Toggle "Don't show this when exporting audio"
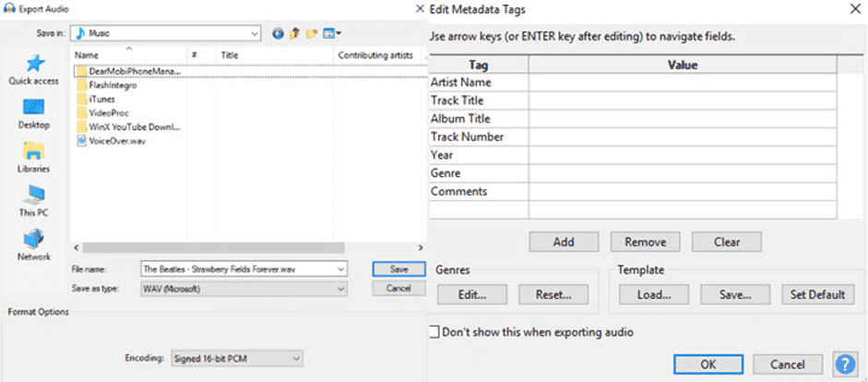868x382 pixels. [x=435, y=332]
